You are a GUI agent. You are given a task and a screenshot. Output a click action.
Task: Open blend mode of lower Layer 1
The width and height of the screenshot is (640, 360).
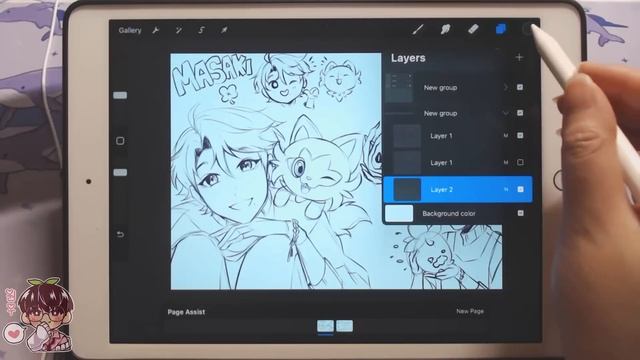pos(506,162)
